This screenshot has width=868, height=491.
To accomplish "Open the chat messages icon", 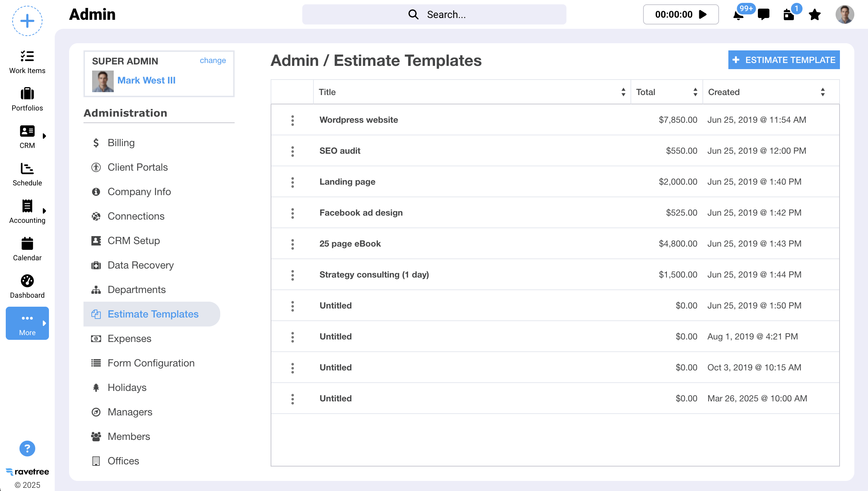I will click(x=763, y=14).
